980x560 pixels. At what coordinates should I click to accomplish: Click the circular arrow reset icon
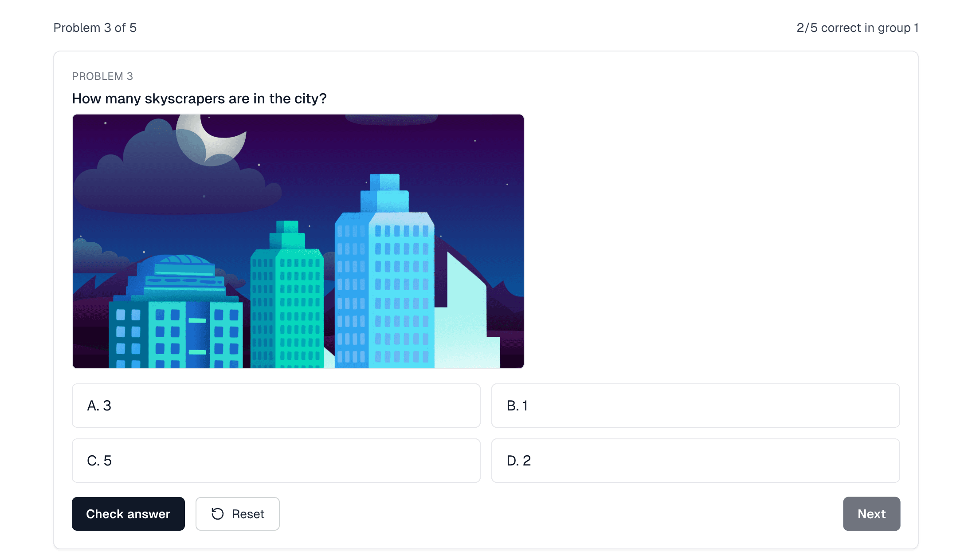(x=218, y=514)
